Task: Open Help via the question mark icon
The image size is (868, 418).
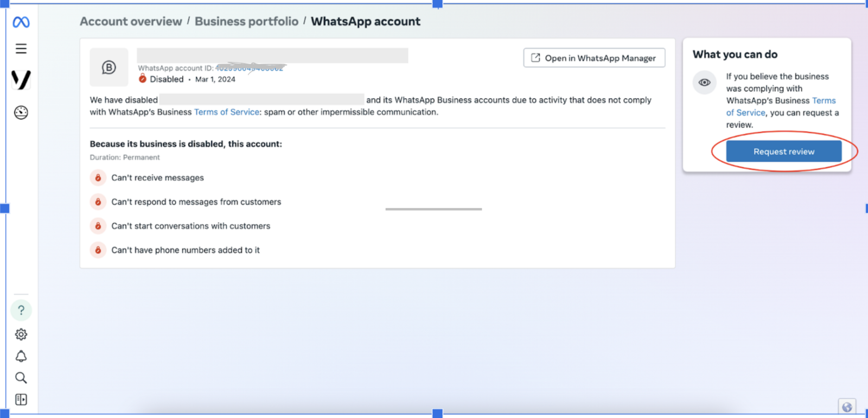Action: click(x=21, y=311)
